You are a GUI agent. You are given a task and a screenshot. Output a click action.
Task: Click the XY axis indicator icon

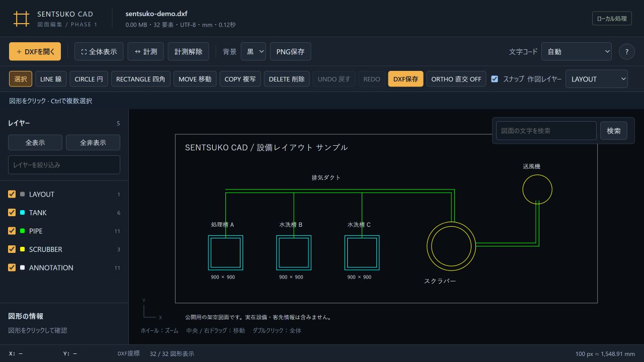coord(151,310)
